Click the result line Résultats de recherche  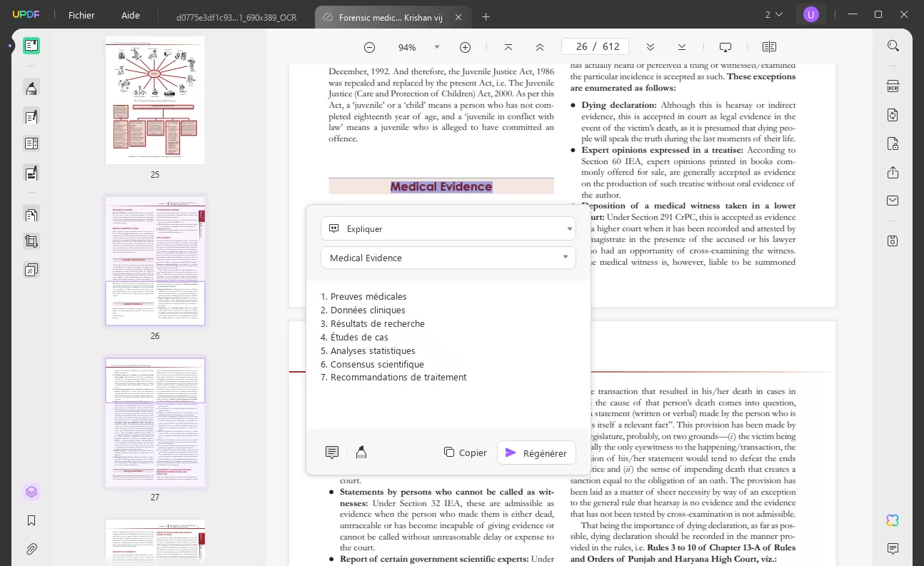click(x=378, y=323)
